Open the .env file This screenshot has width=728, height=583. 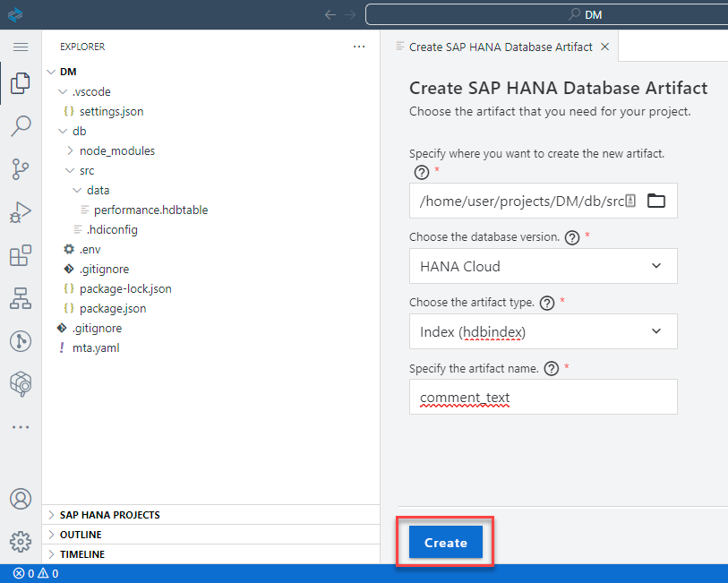click(x=90, y=249)
